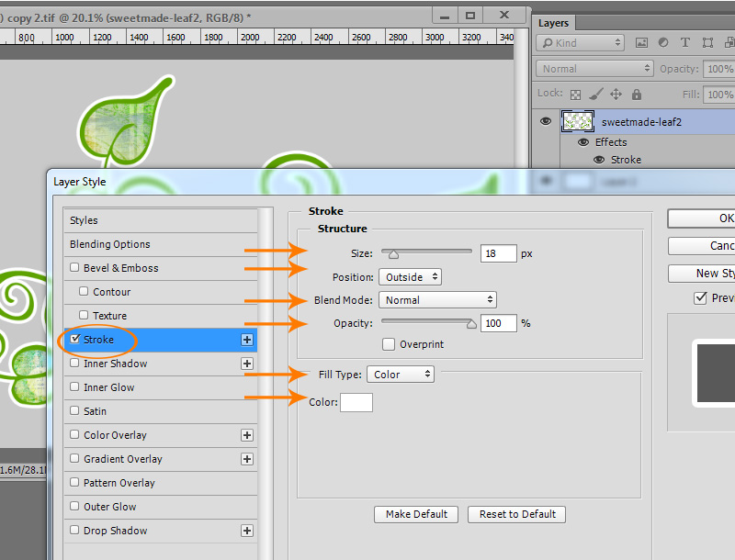
Task: Click the shape layer filter icon
Action: click(x=707, y=43)
